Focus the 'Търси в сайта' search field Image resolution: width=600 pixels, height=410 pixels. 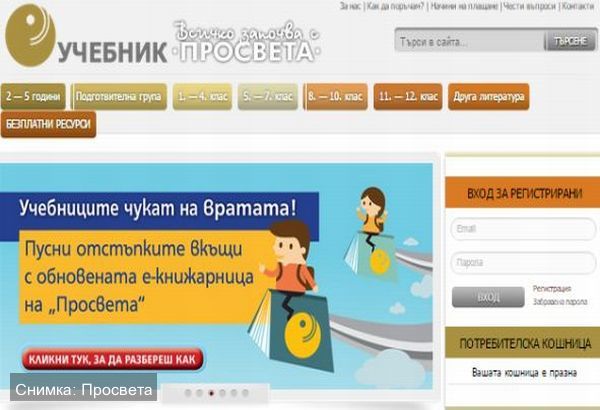click(470, 41)
